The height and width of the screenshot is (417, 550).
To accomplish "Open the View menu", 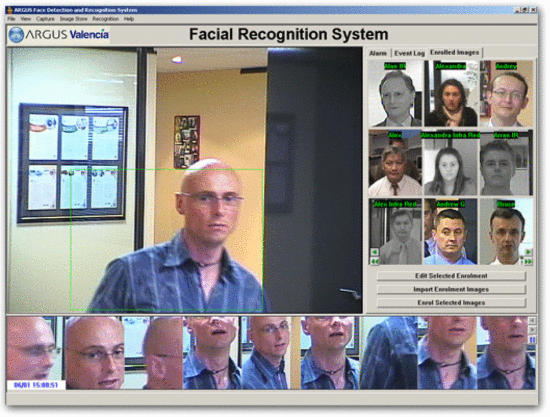I will (26, 19).
